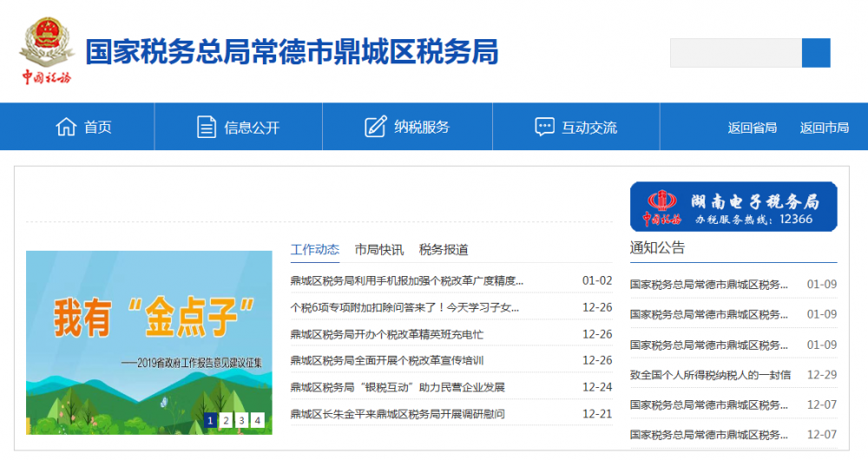
Task: Switch to slide 2 of the carousel
Action: pyautogui.click(x=226, y=421)
